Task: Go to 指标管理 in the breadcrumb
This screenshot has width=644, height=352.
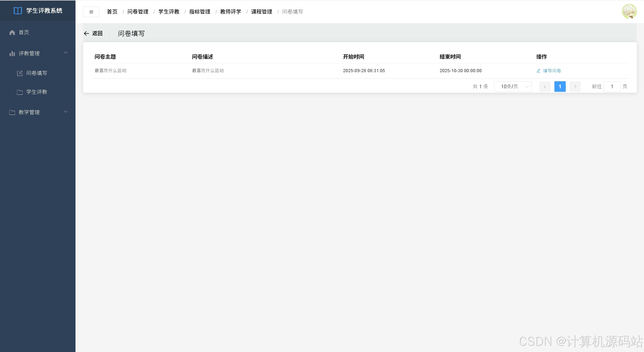Action: [x=200, y=12]
